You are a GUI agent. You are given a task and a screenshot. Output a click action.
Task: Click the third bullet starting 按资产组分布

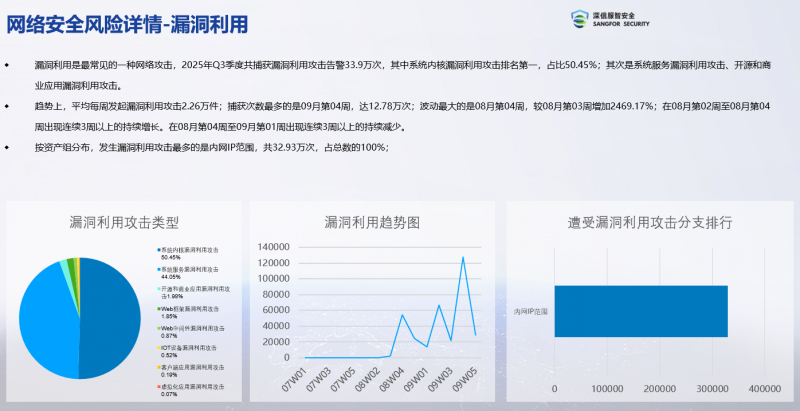[x=212, y=148]
